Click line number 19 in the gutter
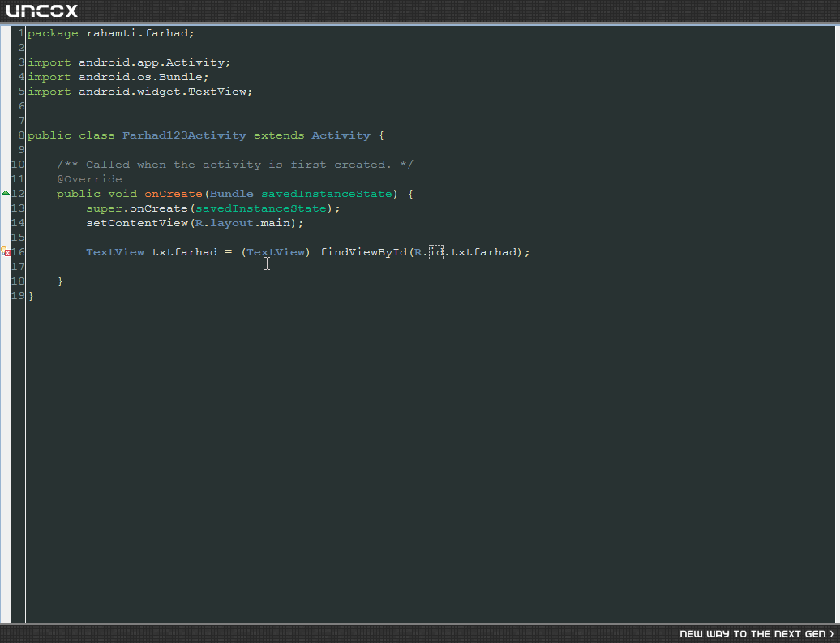Image resolution: width=840 pixels, height=643 pixels. (x=18, y=296)
